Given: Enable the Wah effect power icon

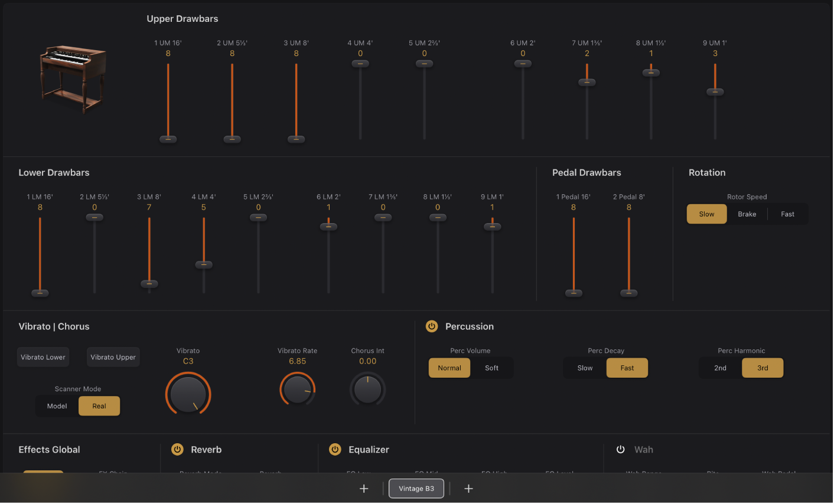Looking at the screenshot, I should [621, 450].
